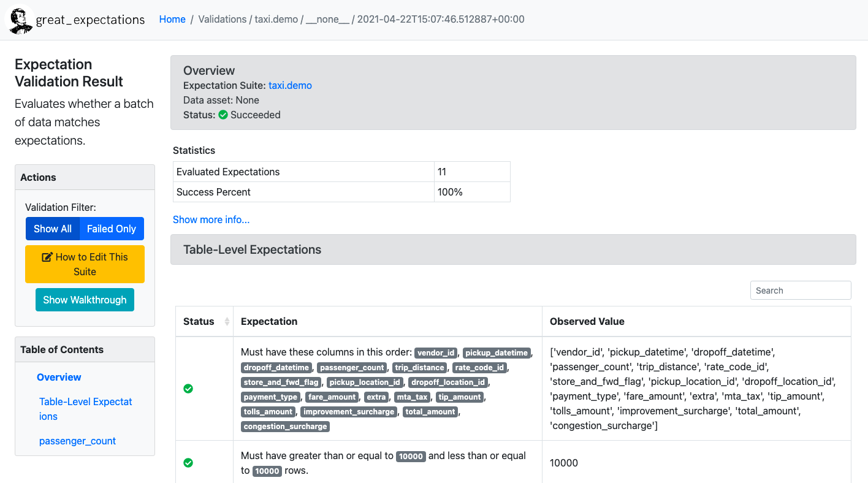Focus the table Search input field
868x483 pixels.
[800, 291]
